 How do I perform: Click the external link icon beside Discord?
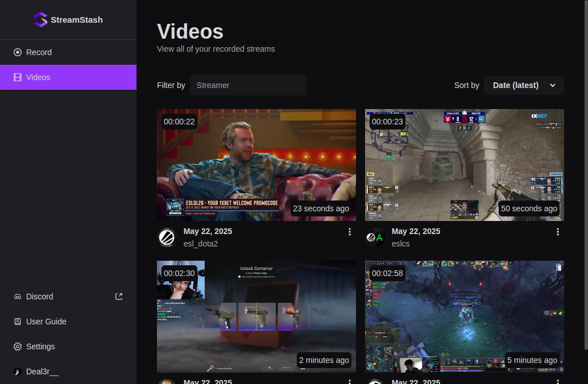point(119,297)
